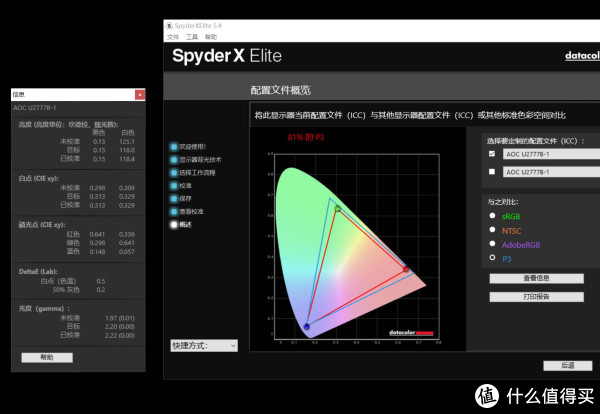Click the uncalibrated gamma value 1.97 (0.01)
This screenshot has width=600, height=414.
(120, 318)
